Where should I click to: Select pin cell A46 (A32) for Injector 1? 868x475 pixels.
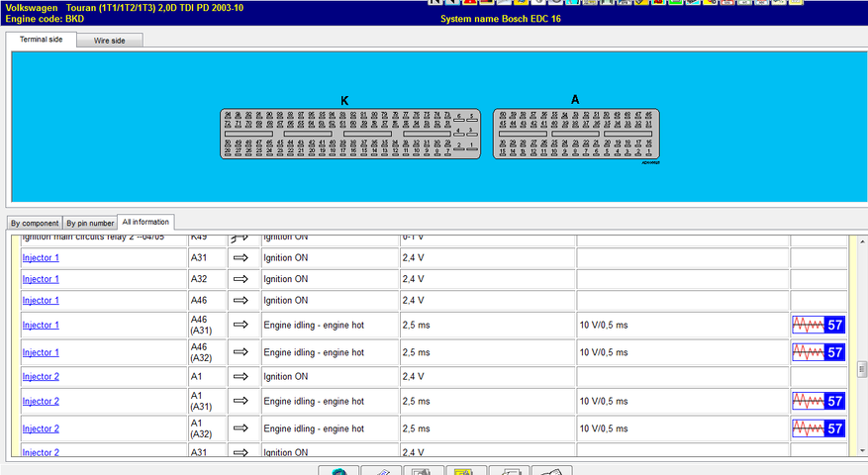[x=208, y=352]
